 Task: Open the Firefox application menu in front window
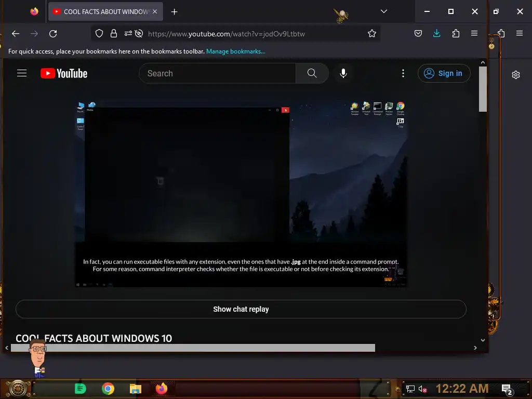(474, 33)
